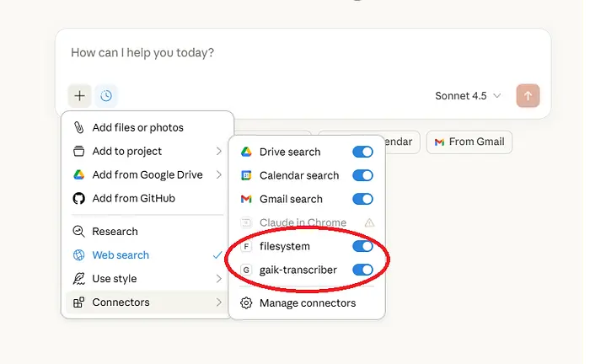
Task: Switch off the gaik-transcriber connector
Action: click(362, 270)
